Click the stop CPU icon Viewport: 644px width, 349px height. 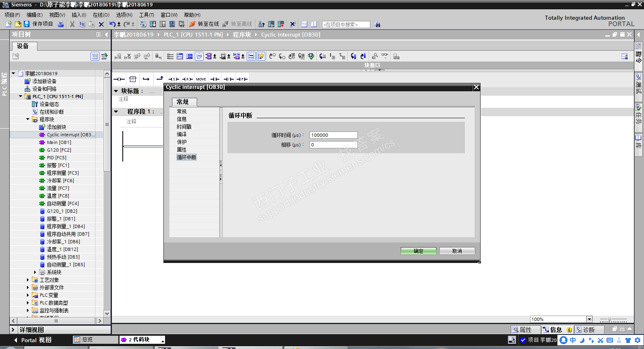pyautogui.click(x=281, y=24)
